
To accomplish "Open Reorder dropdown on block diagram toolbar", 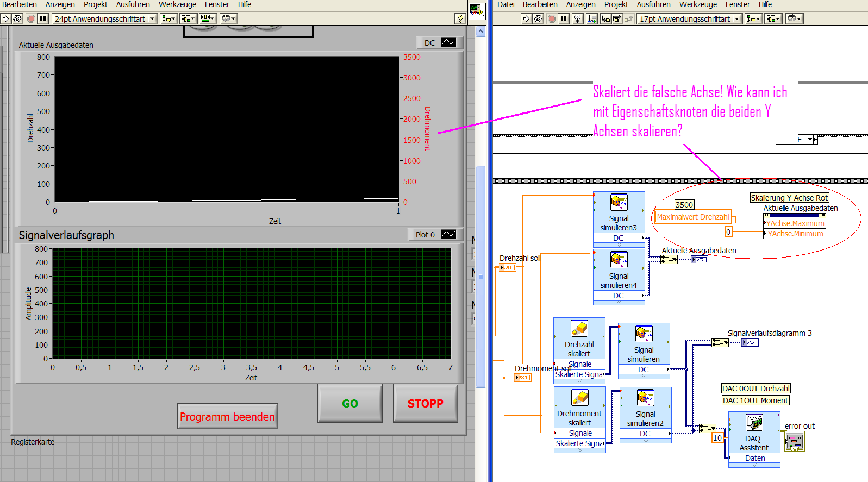I will [795, 18].
